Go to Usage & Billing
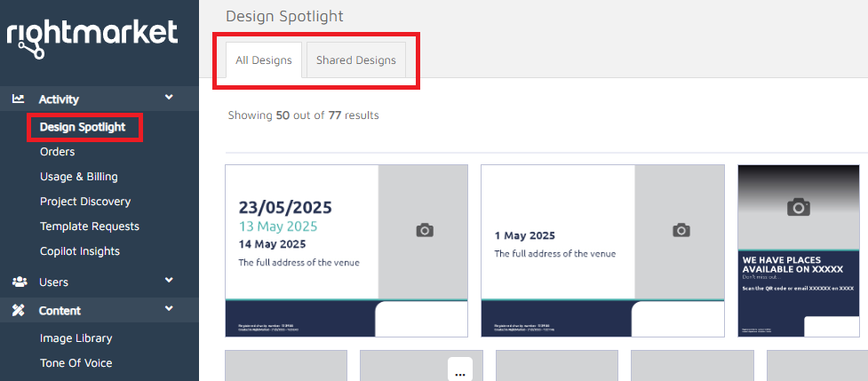 click(x=78, y=177)
